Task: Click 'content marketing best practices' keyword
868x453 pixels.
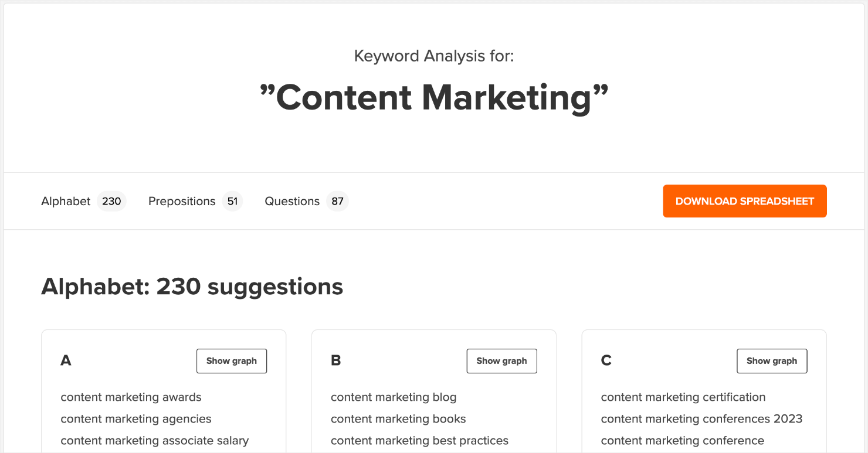Action: coord(419,440)
